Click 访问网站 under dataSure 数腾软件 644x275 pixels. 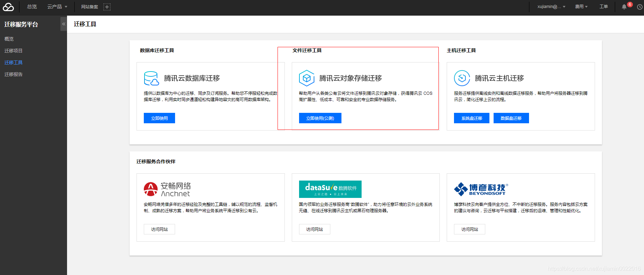[315, 229]
